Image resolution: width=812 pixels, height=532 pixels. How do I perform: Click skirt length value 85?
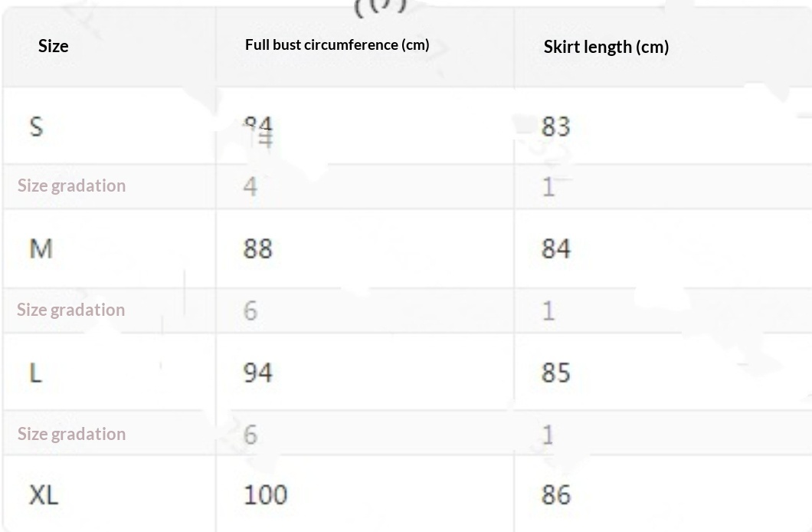556,373
